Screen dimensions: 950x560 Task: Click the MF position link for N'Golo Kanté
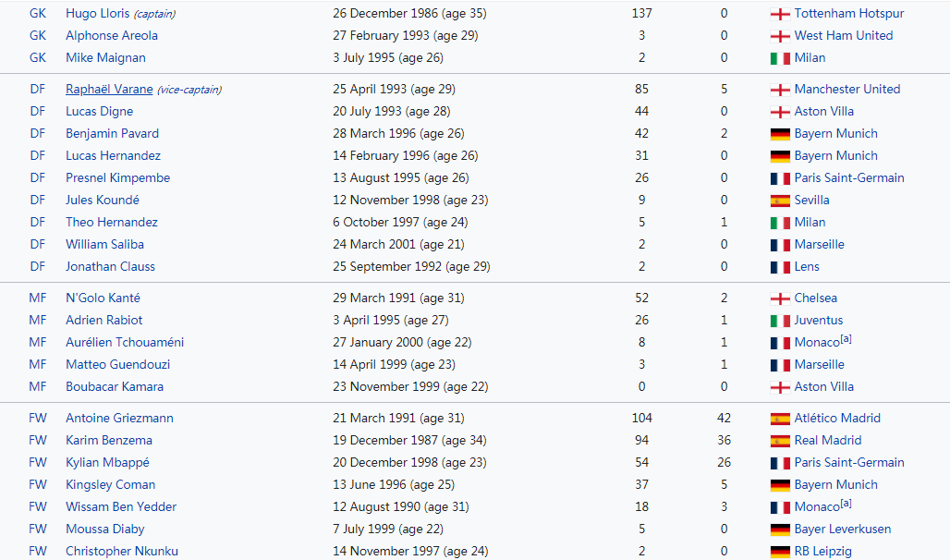pos(38,298)
